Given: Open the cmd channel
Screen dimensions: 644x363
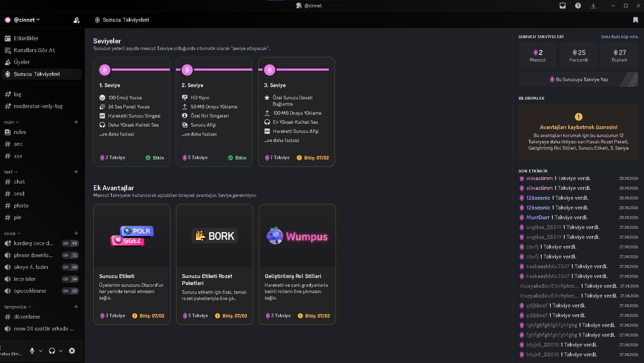Looking at the screenshot, I should (42, 194).
